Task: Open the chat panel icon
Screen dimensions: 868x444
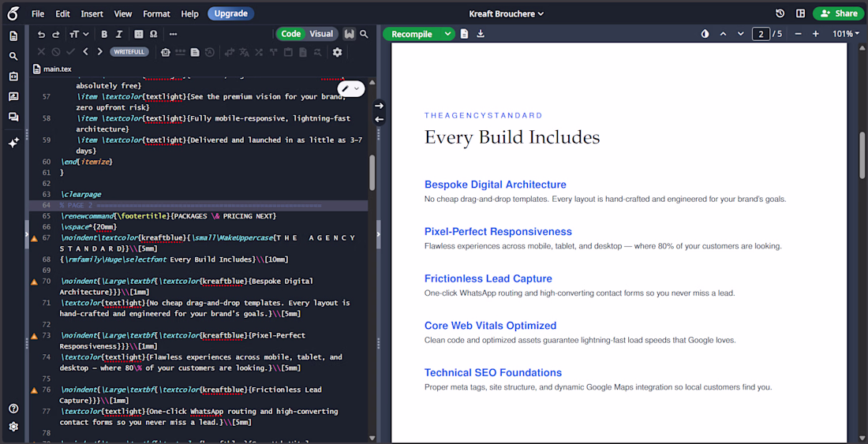Action: pos(14,118)
